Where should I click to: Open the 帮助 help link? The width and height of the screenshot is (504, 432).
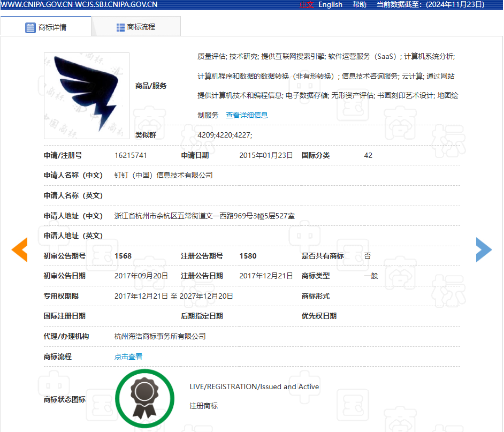(x=360, y=4)
